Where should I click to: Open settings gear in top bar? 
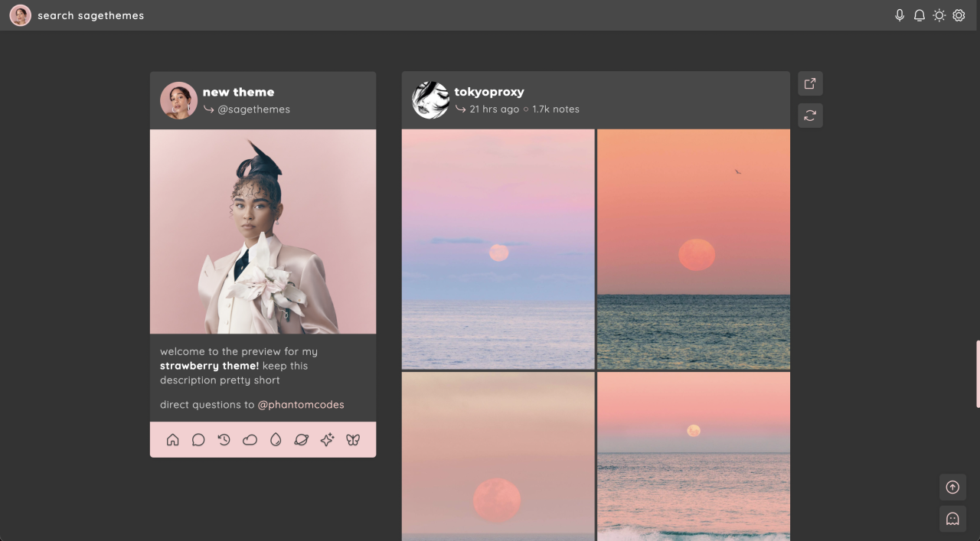[959, 15]
